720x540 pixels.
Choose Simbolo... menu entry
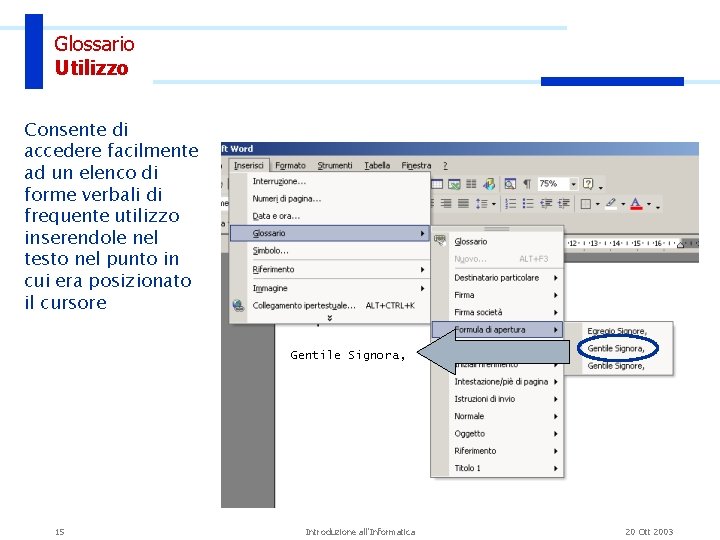pyautogui.click(x=330, y=251)
